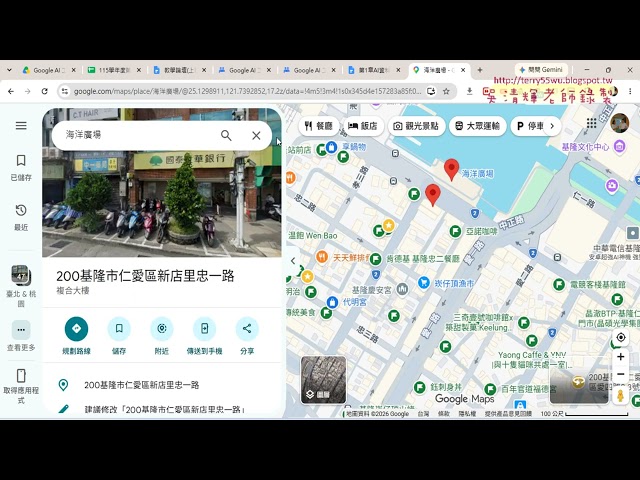
Task: Open the Google apps grid icon
Action: click(591, 123)
